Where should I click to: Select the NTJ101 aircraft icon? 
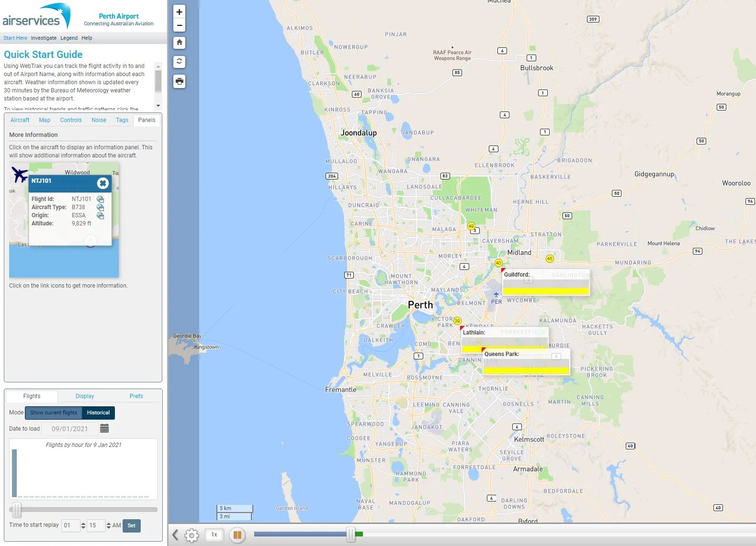click(20, 175)
